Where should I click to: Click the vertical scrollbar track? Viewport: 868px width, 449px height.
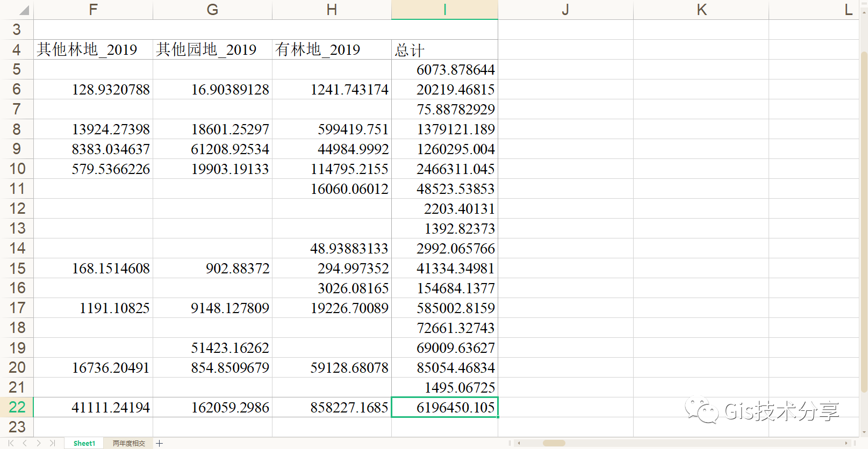tap(864, 223)
